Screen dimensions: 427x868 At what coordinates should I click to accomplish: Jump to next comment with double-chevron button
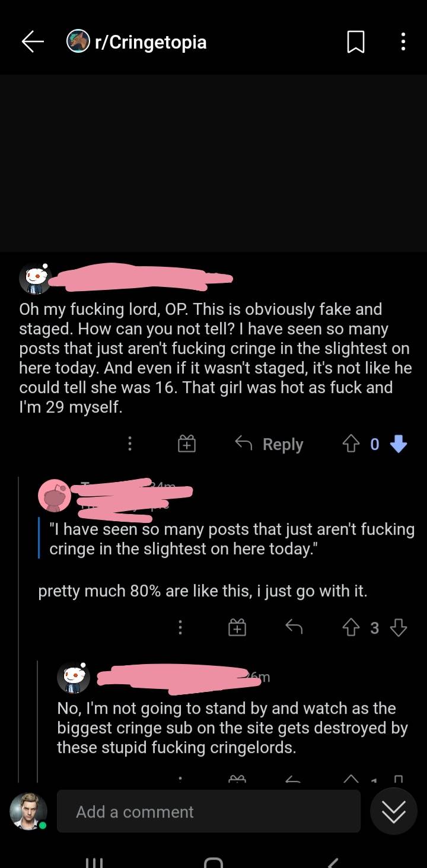pyautogui.click(x=394, y=812)
